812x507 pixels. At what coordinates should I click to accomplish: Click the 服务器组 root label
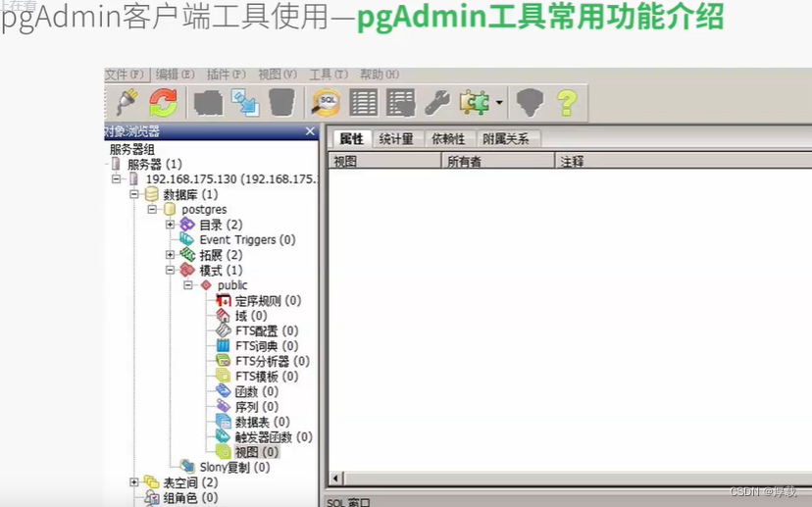tap(132, 150)
